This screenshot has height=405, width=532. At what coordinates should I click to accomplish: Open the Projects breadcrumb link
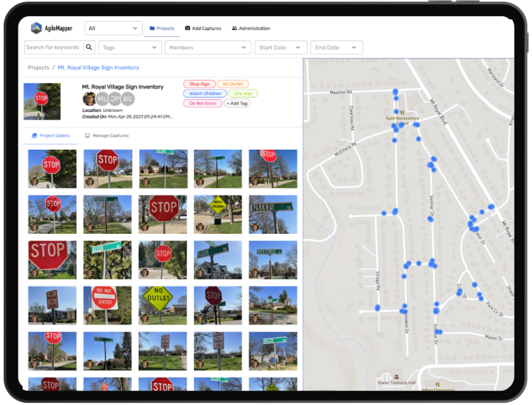pyautogui.click(x=38, y=67)
